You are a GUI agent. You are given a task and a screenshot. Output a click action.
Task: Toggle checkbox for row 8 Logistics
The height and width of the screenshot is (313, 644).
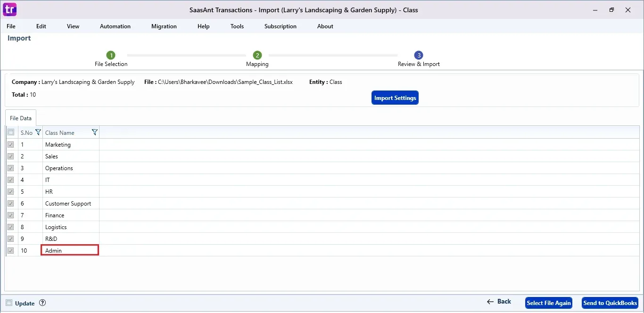pos(11,227)
